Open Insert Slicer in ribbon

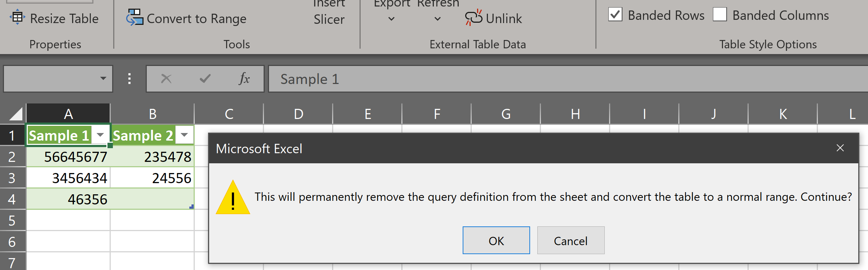click(x=329, y=13)
